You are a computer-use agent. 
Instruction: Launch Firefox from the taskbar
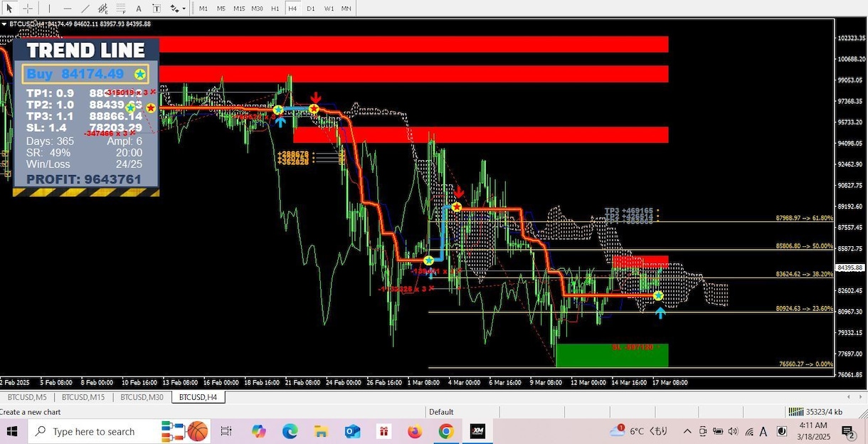[x=415, y=431]
